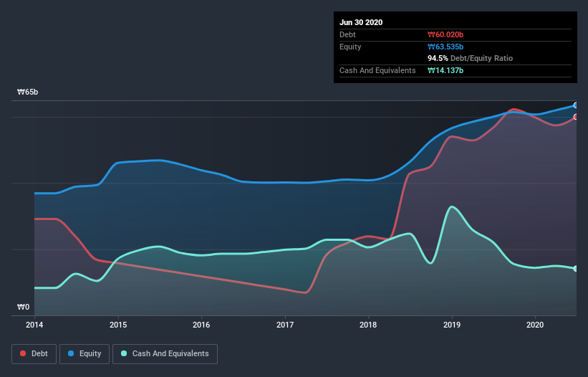Click the 2019 x-axis label
Viewport: 588px width, 377px height.
452,325
